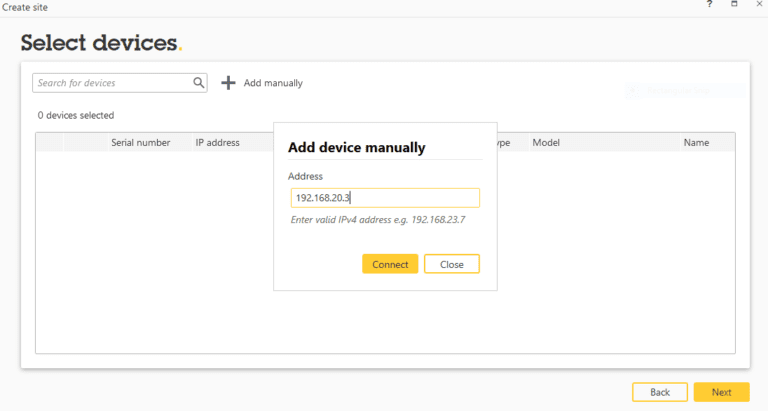The image size is (768, 411).
Task: Open help via the question mark icon
Action: click(710, 6)
